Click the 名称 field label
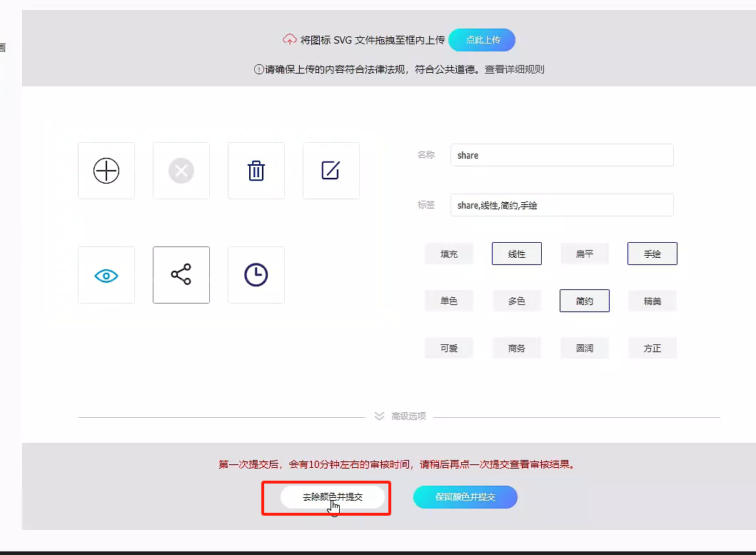756x555 pixels. coord(426,155)
